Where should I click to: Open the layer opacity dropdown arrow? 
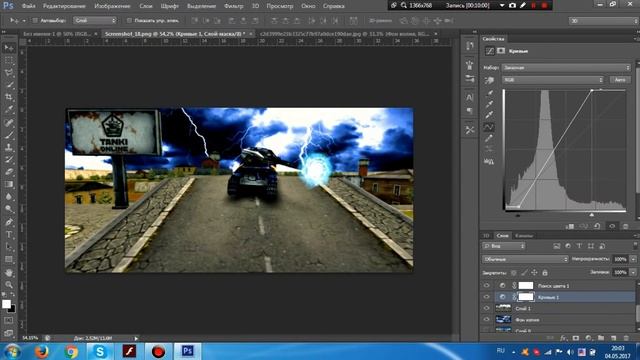[x=633, y=259]
